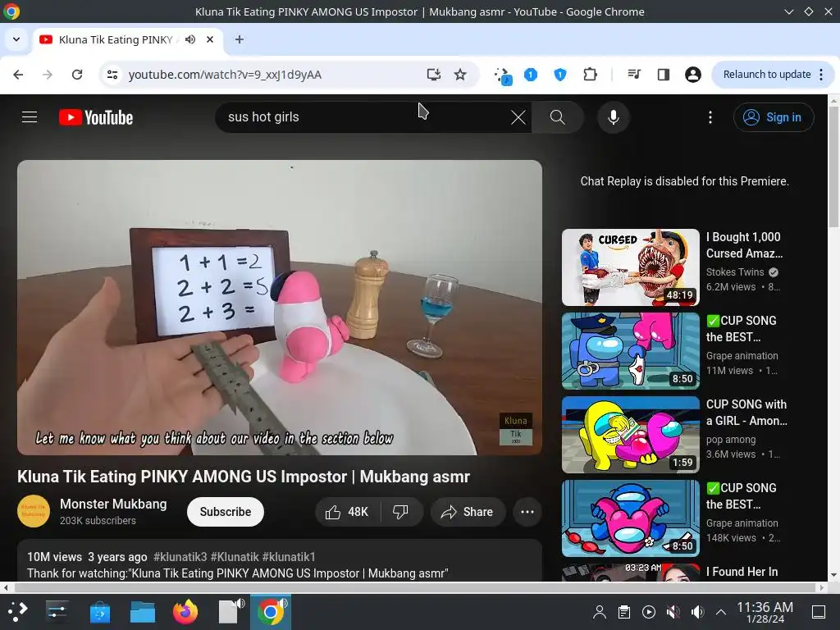Open the pop among CUP SONG thumbnail
This screenshot has width=840, height=630.
[x=631, y=435]
